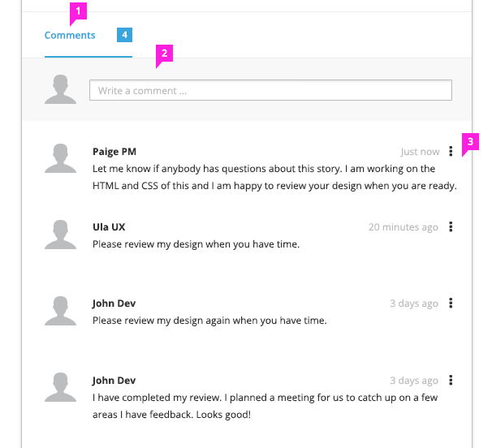Click your avatar beside the comment box

tap(60, 89)
